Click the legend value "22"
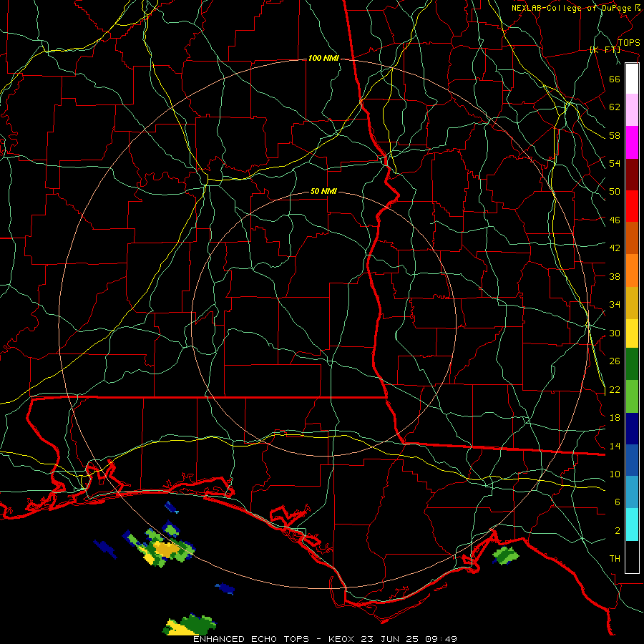Image resolution: width=644 pixels, height=644 pixels. pyautogui.click(x=615, y=390)
